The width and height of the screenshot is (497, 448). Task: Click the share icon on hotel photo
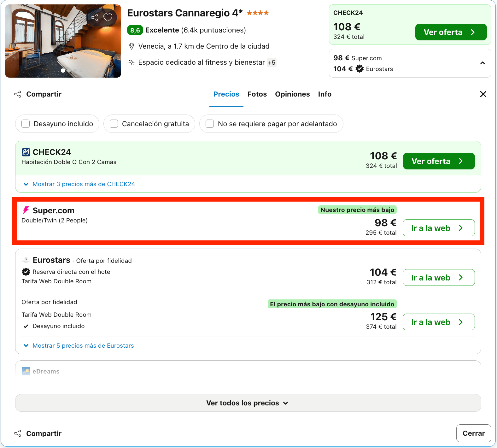point(94,17)
